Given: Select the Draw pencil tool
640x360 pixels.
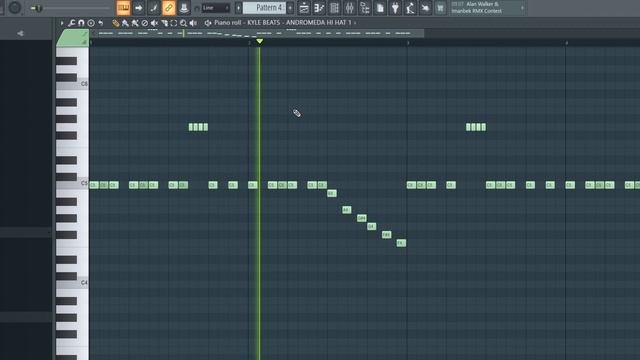Looking at the screenshot, I should coord(116,23).
